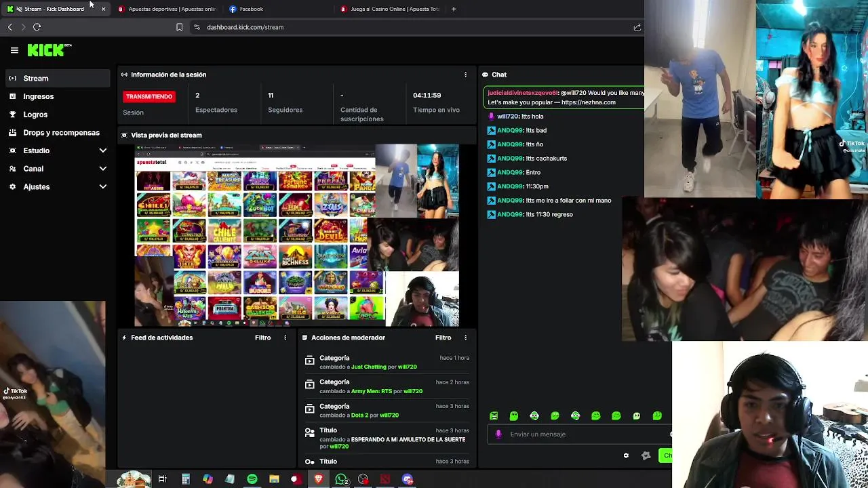Switch to the Facebook browser tab
Viewport: 868px width, 488px height.
point(277,9)
